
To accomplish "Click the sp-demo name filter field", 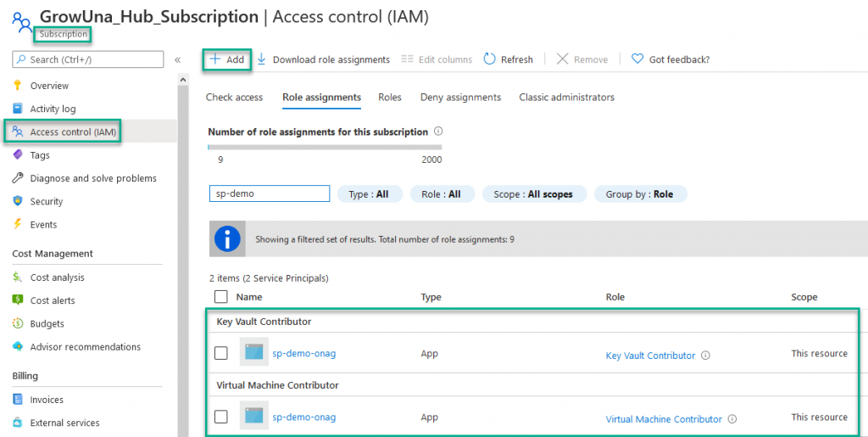I will click(x=270, y=193).
